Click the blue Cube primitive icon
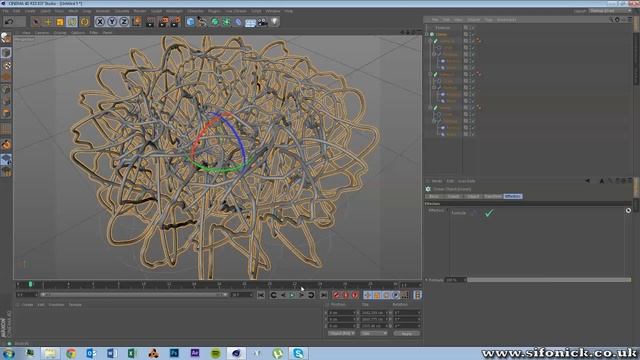Screen dimensions: 640x360 point(190,22)
